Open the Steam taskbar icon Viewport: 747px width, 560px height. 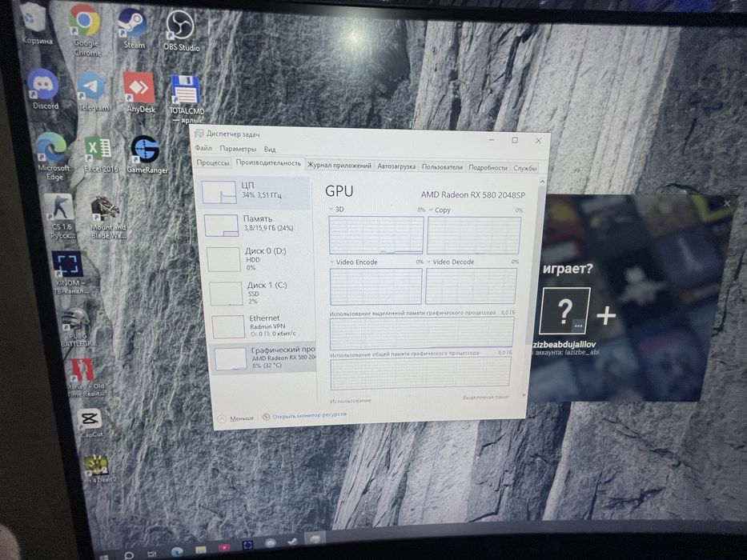(x=292, y=542)
